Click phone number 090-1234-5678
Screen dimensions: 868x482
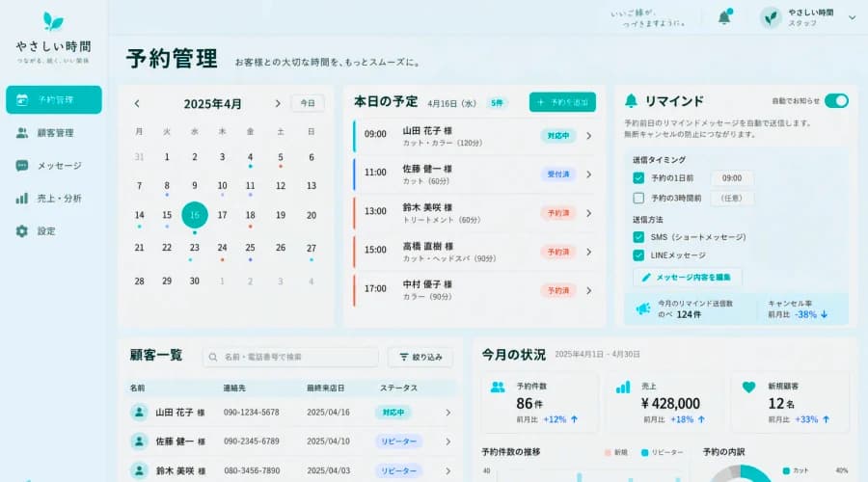click(x=252, y=413)
